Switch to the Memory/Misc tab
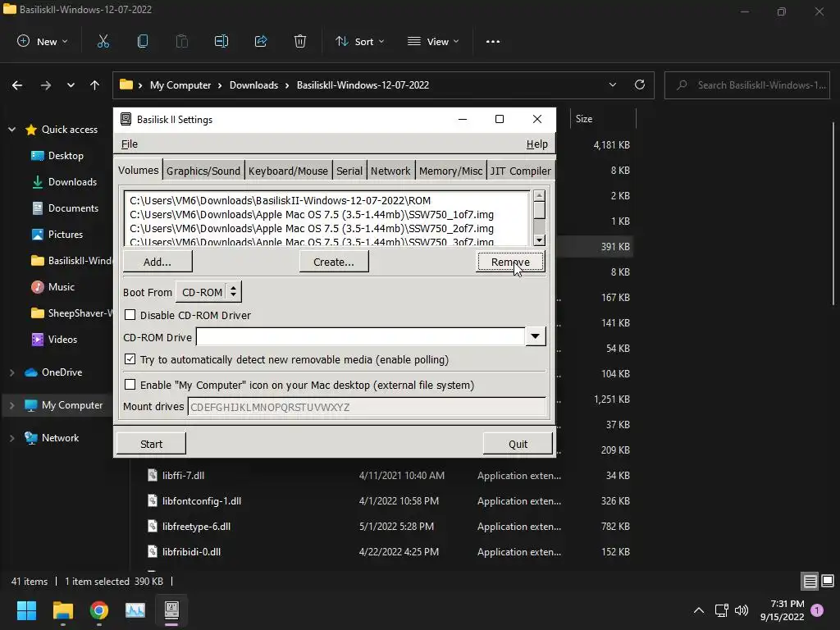This screenshot has width=840, height=630. tap(450, 171)
